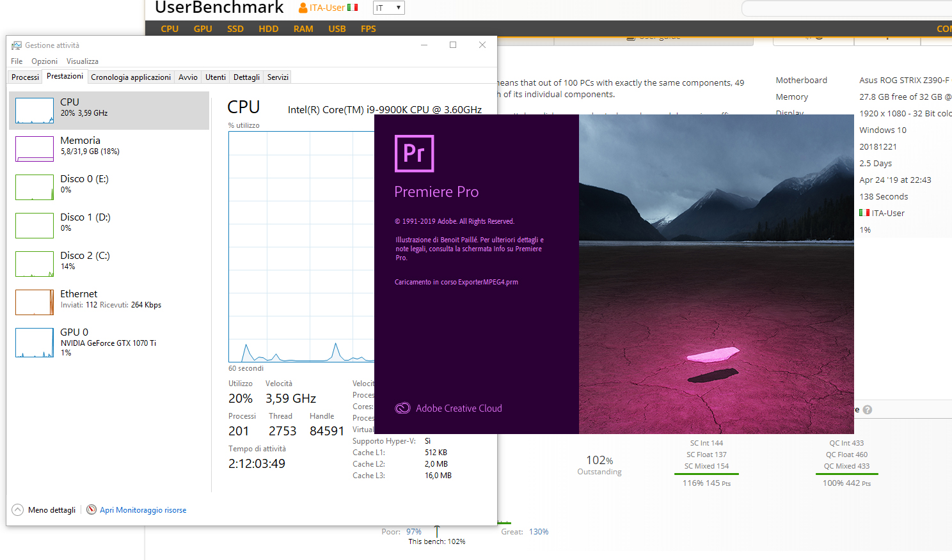Click the Asus ROG STRIX Z390-F motherboard link

905,80
